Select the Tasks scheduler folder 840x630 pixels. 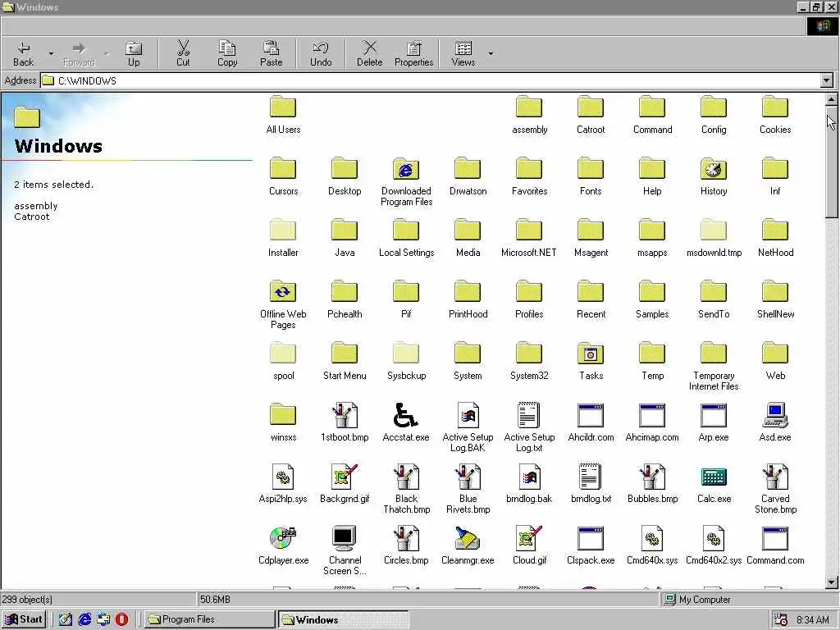pos(591,362)
